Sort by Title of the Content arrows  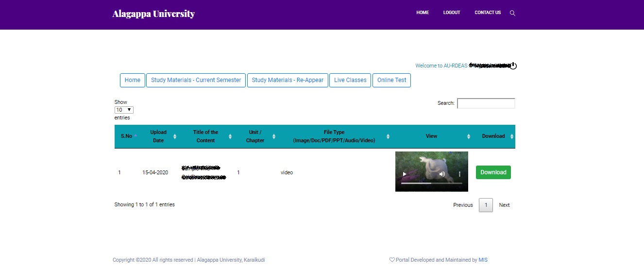coord(230,136)
